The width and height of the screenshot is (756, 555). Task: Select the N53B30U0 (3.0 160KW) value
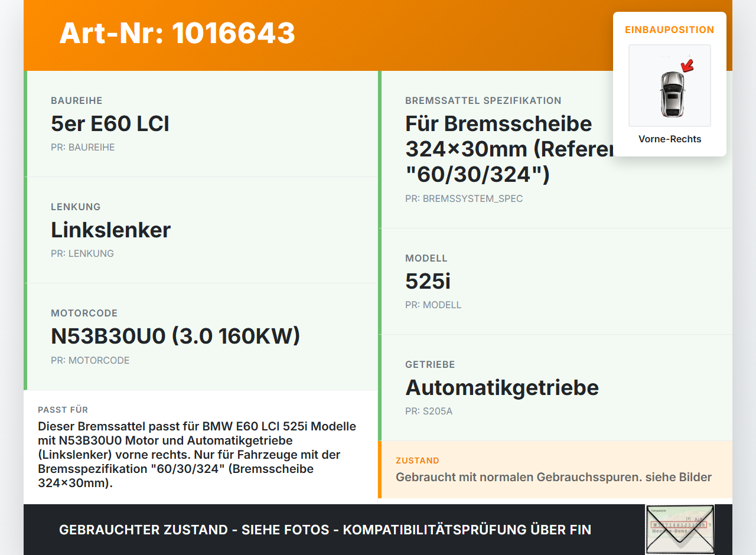tap(175, 337)
